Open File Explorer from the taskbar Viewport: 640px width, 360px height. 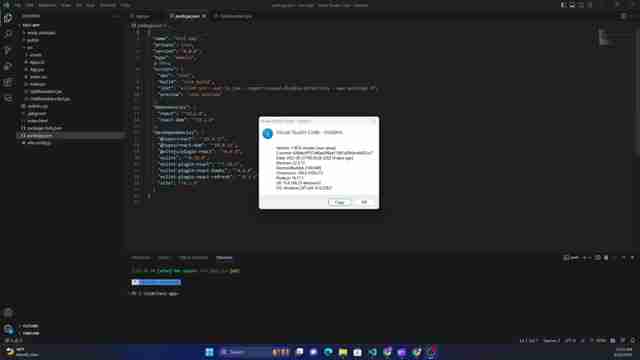[343, 352]
